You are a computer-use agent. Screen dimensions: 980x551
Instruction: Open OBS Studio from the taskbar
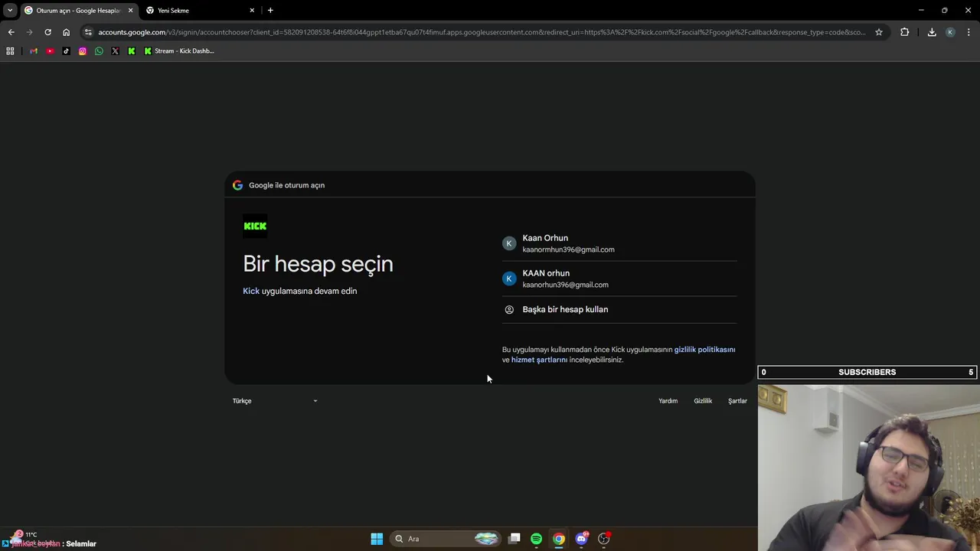pos(604,539)
